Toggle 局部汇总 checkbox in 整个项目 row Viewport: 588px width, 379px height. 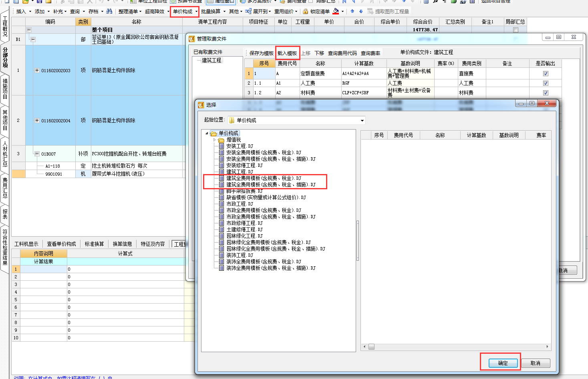click(516, 30)
